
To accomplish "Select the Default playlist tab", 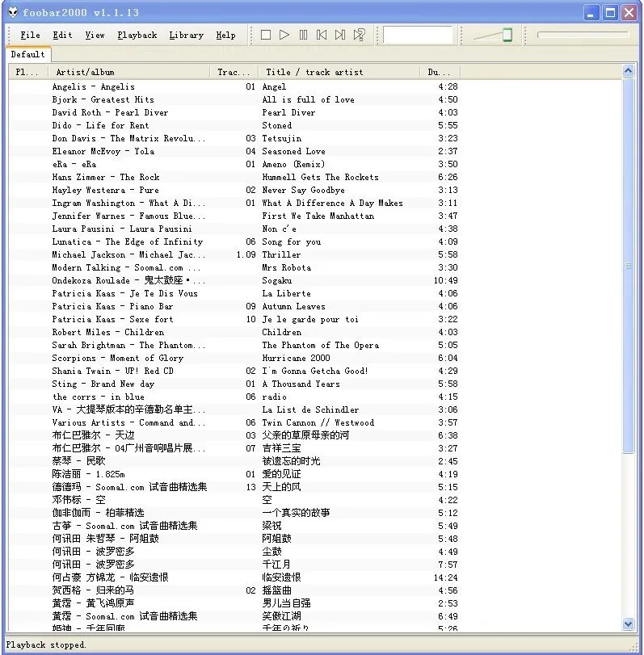I will click(x=28, y=54).
